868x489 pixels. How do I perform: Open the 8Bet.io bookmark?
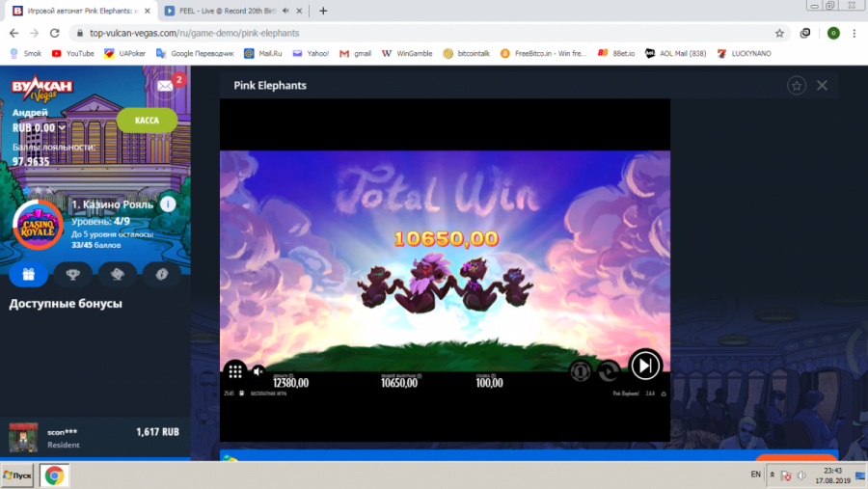point(616,54)
